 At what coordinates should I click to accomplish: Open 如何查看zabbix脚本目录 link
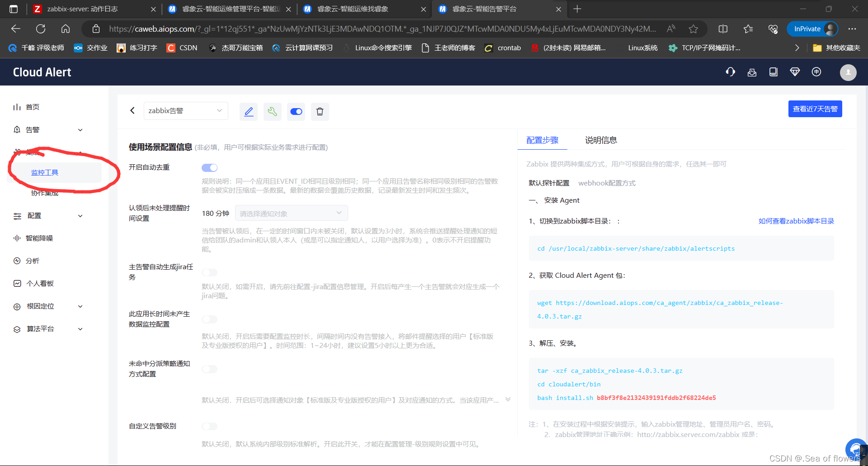point(796,221)
